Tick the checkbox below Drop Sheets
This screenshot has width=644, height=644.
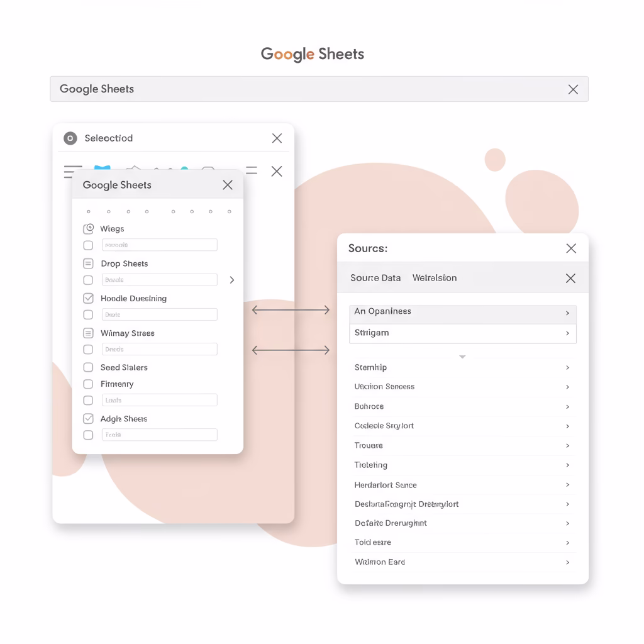tap(88, 280)
